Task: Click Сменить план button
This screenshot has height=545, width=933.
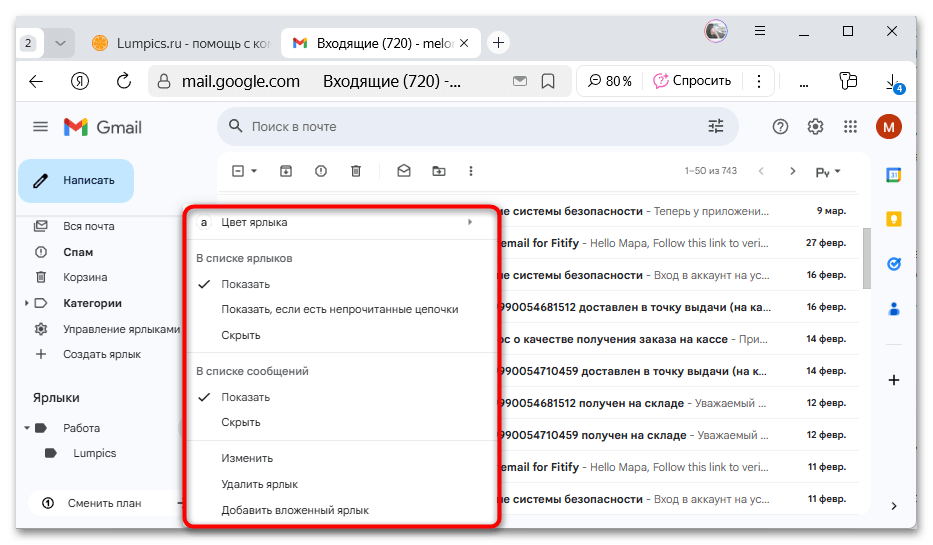Action: pos(104,503)
